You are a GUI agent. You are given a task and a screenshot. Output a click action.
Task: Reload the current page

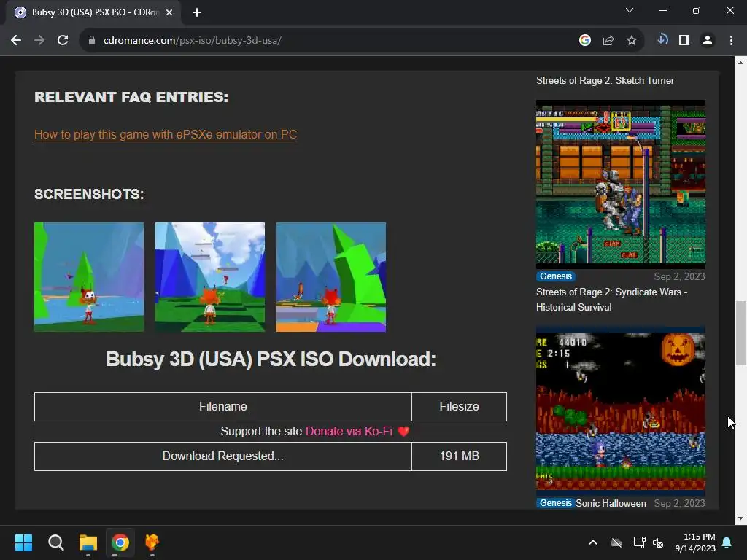63,41
